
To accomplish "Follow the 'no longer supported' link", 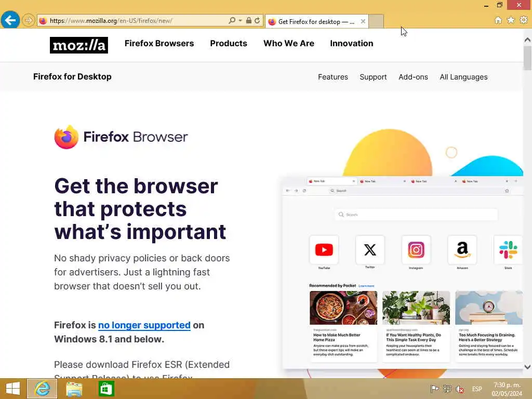I will point(144,325).
